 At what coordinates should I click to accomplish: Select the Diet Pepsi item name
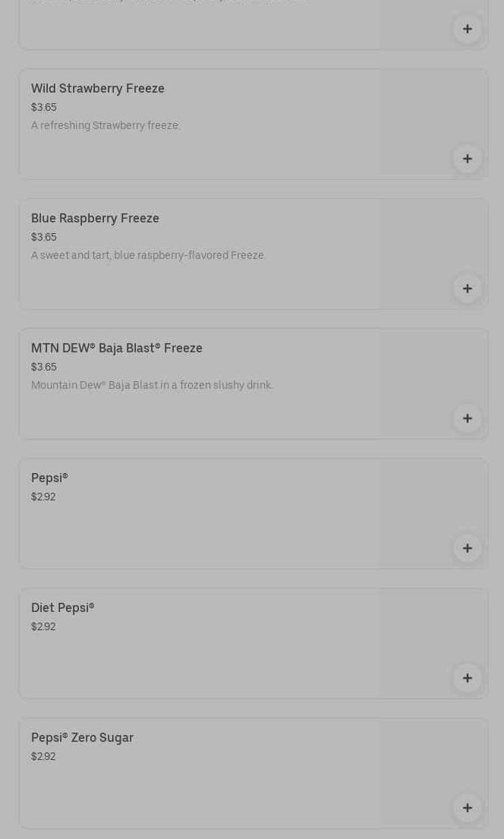tap(63, 608)
